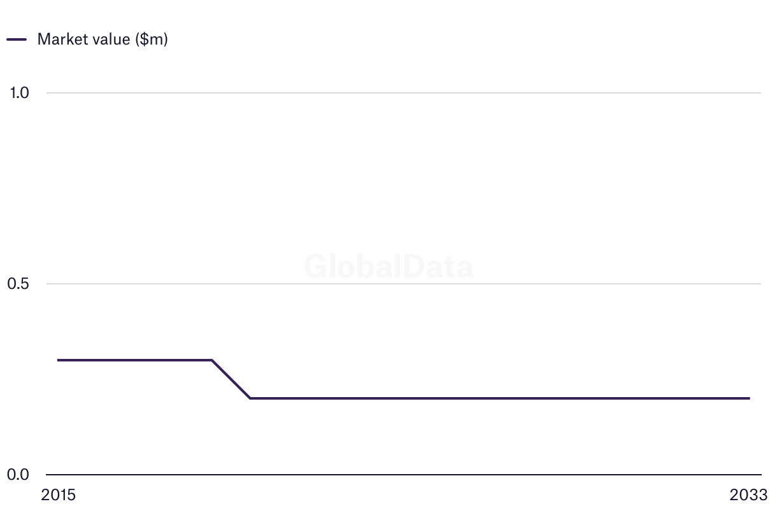Select the 0.5 y-axis label
777x532 pixels.
(x=18, y=284)
